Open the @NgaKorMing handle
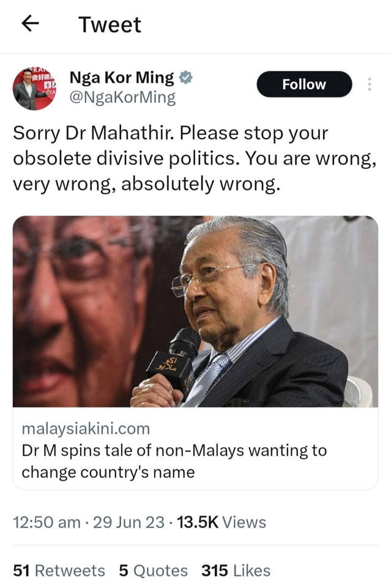Screen dimensions: 391x588 (x=122, y=97)
